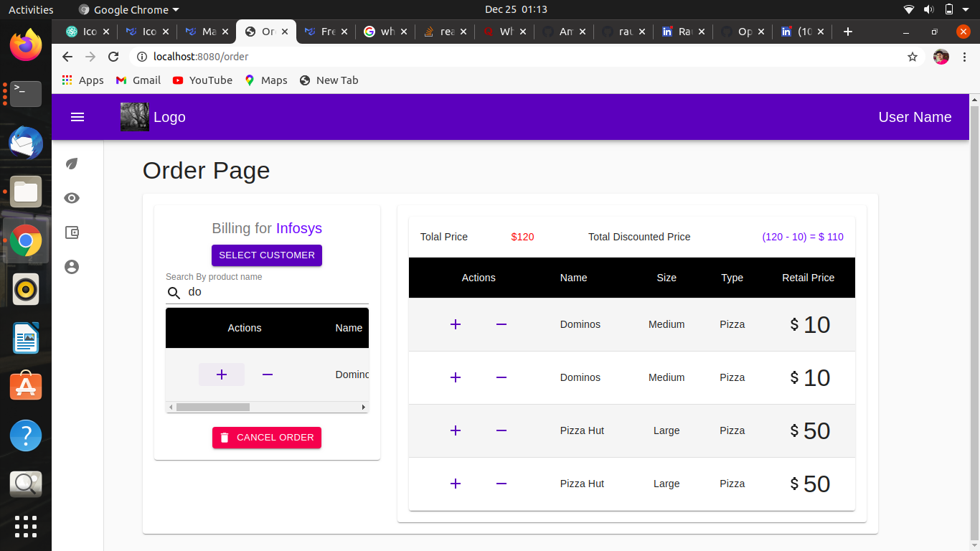
Task: Open Chrome's three-dot settings menu
Action: pyautogui.click(x=965, y=56)
